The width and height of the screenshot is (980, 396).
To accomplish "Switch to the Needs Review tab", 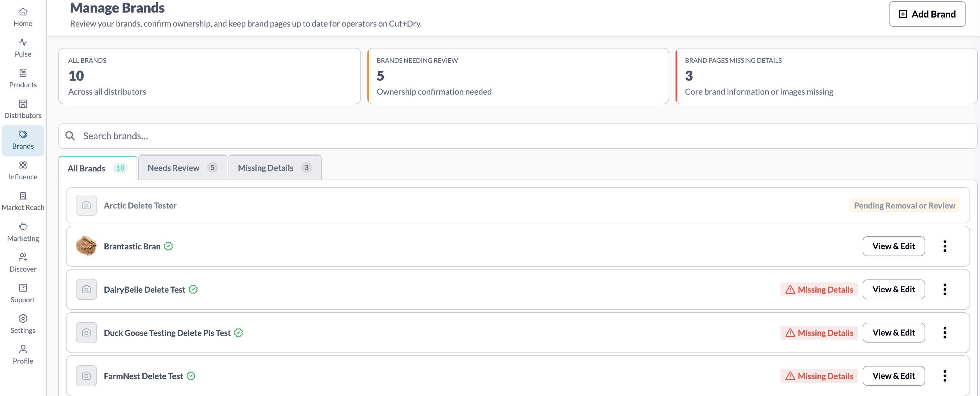I will click(x=183, y=168).
